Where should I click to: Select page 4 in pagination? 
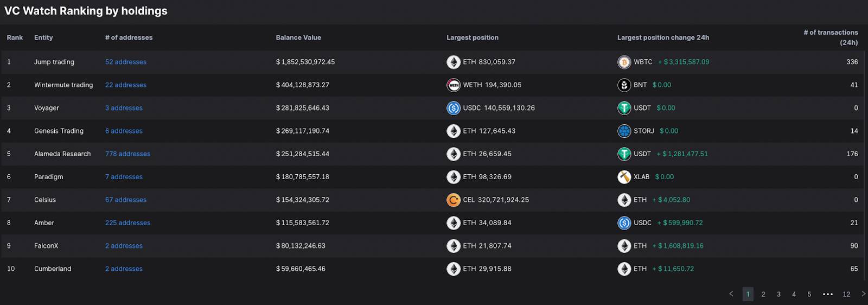[x=794, y=294]
